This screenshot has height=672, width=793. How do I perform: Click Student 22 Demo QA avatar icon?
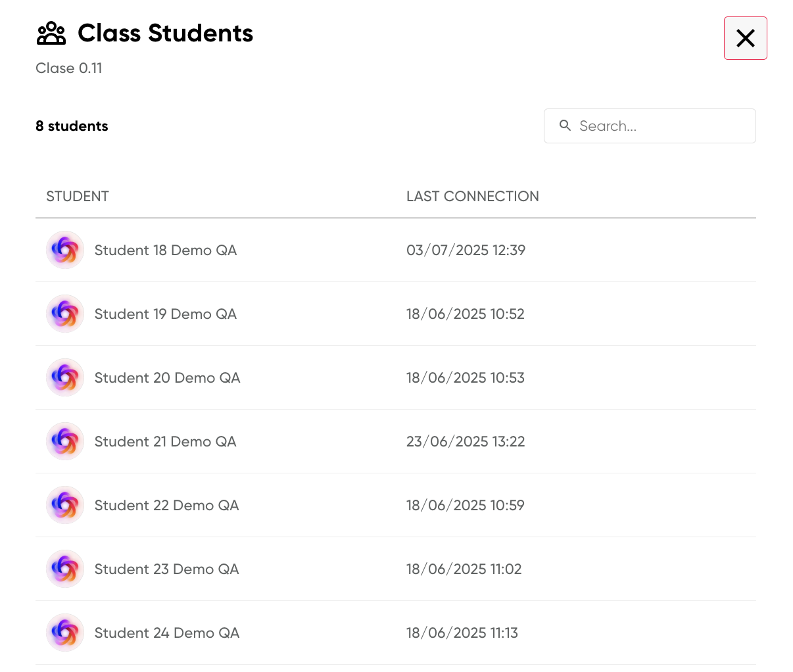tap(65, 505)
